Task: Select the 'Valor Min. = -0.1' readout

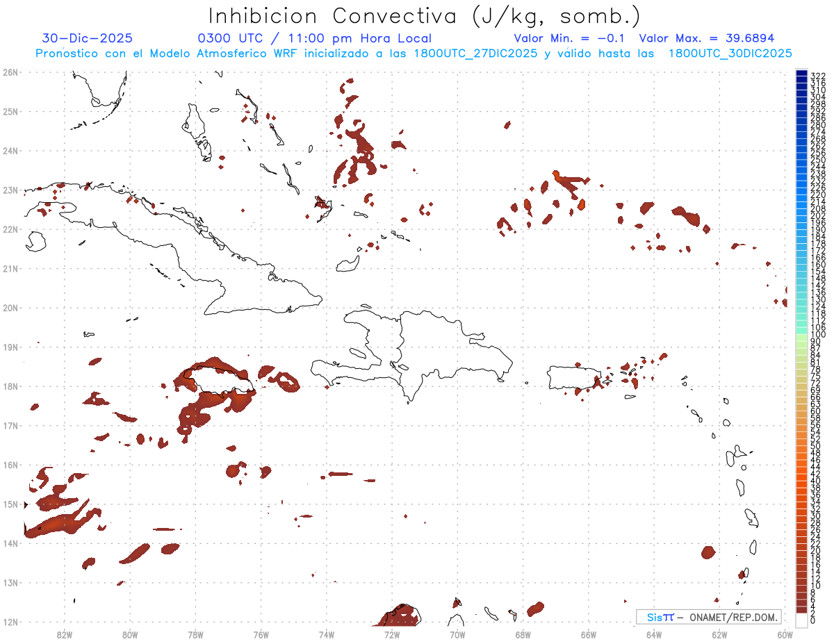Action: (571, 38)
